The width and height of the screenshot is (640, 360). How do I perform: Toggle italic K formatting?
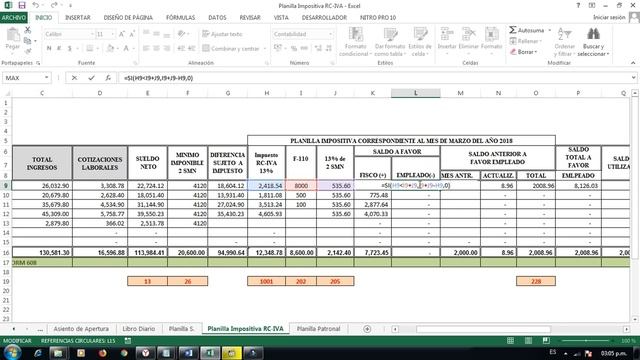(x=59, y=49)
